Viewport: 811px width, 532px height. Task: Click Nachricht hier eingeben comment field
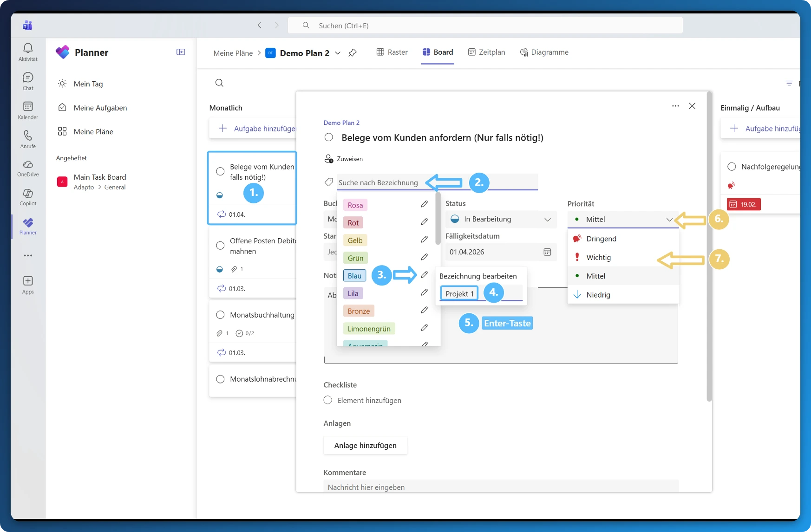(x=501, y=487)
